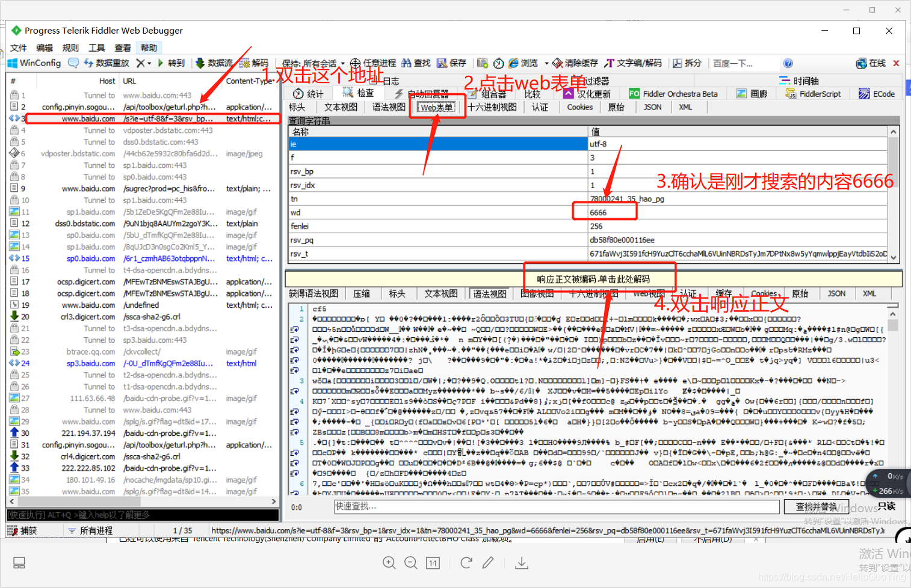Screen dimensions: 911x588
Task: Open the 保持: 所有会话 dropdown
Action: (313, 63)
